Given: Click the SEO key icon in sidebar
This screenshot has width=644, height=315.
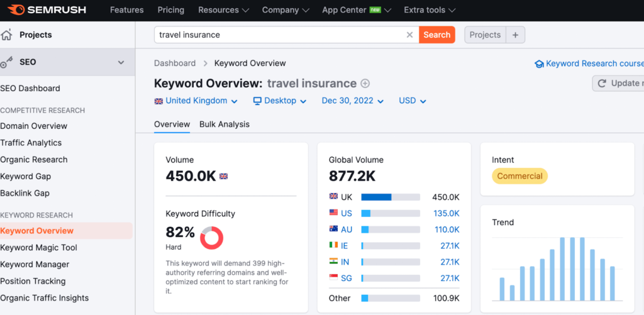Looking at the screenshot, I should (7, 62).
